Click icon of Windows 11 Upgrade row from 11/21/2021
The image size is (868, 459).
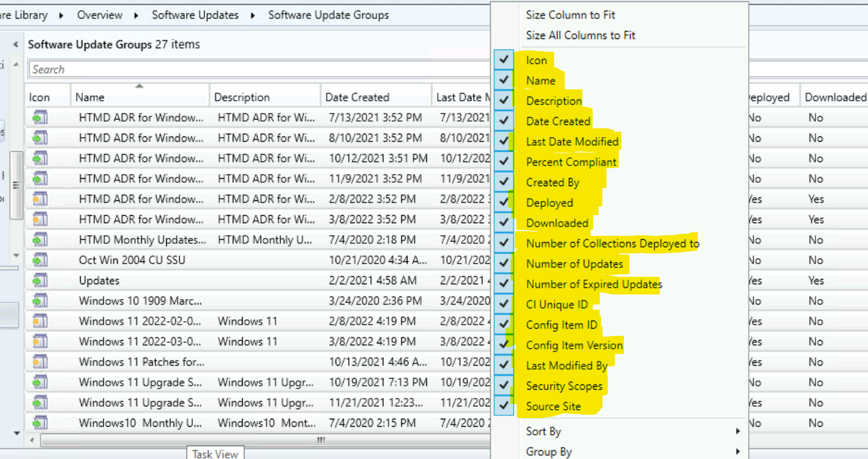pyautogui.click(x=40, y=403)
